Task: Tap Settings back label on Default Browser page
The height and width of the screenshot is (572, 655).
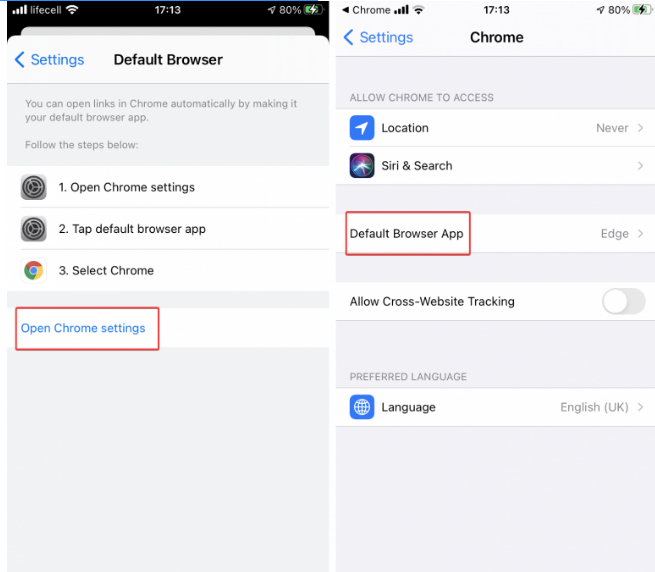Action: pyautogui.click(x=57, y=60)
